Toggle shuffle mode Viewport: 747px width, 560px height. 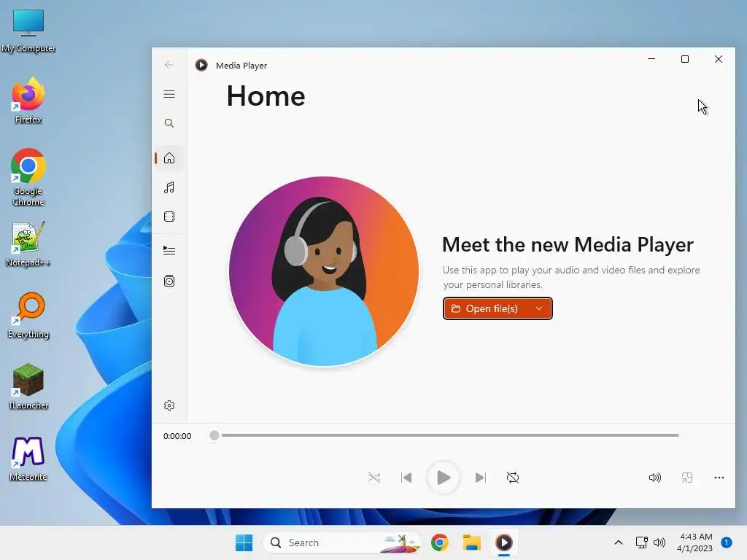(374, 477)
